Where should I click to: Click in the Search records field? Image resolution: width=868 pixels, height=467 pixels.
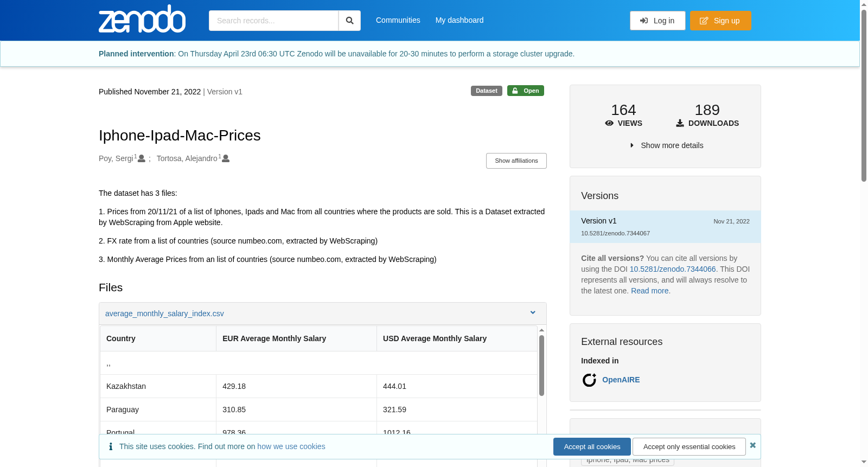[x=273, y=21]
